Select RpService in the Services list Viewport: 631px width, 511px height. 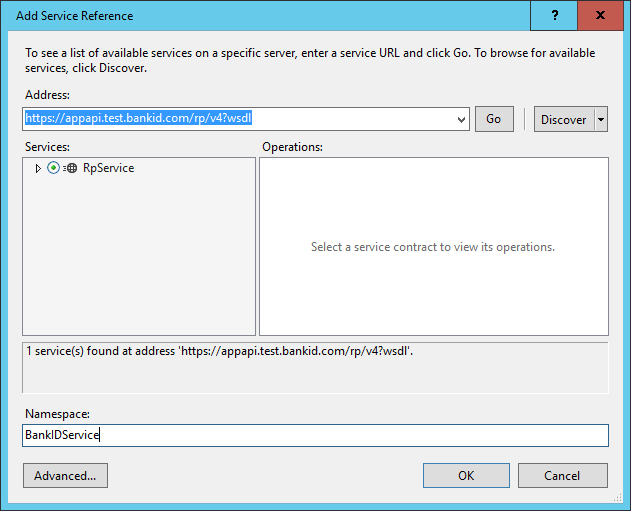(x=108, y=168)
